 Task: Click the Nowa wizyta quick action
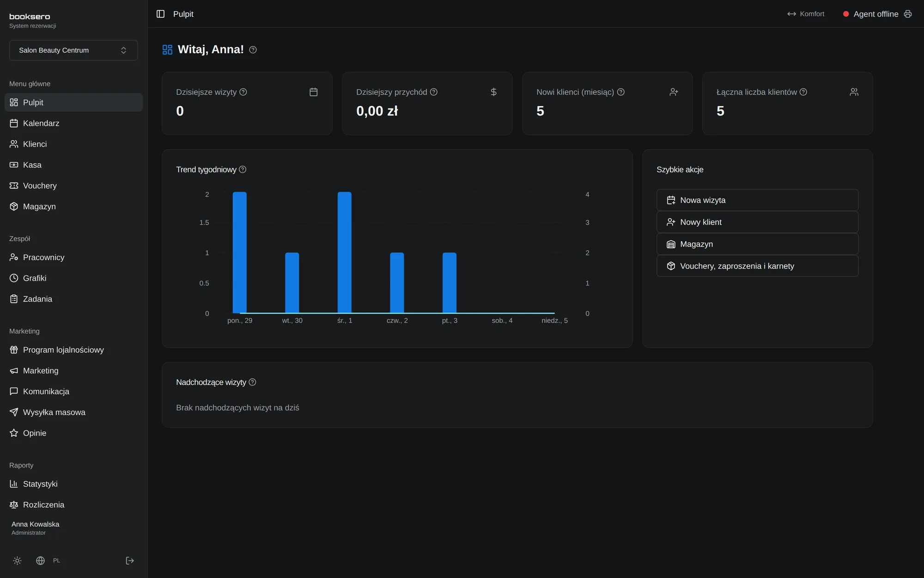757,200
